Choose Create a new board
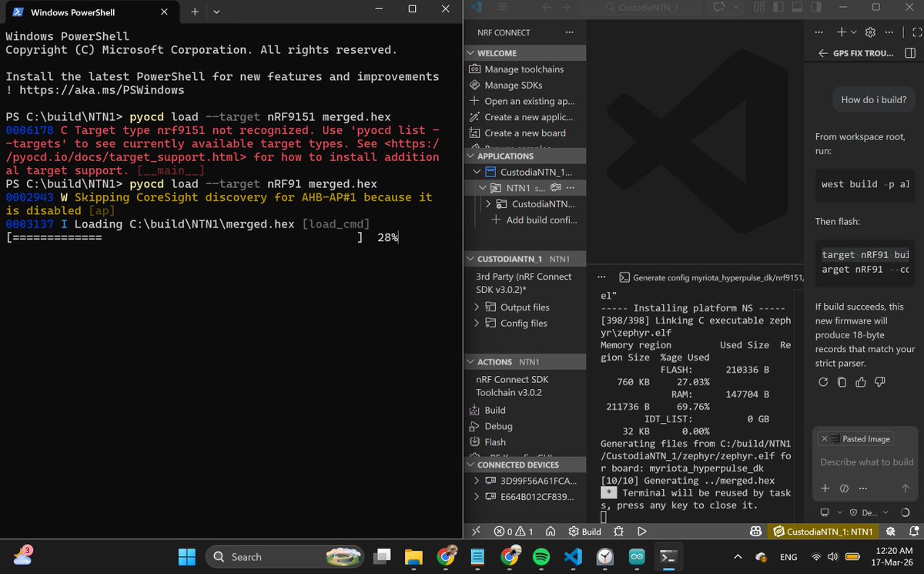This screenshot has height=574, width=924. click(x=524, y=133)
